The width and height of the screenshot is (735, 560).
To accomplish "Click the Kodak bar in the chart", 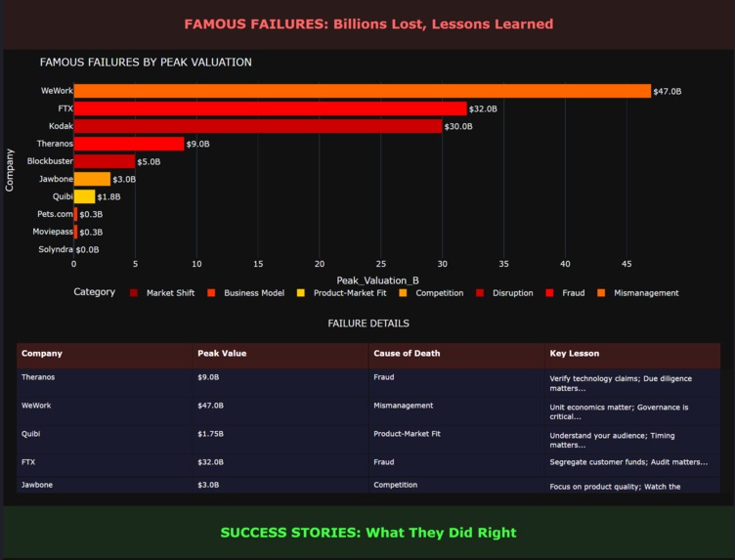I will [258, 126].
